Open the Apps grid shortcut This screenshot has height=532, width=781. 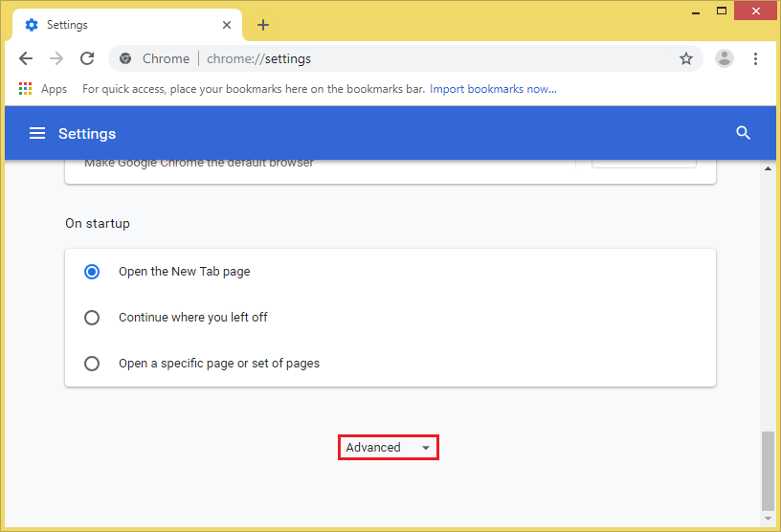pos(43,89)
